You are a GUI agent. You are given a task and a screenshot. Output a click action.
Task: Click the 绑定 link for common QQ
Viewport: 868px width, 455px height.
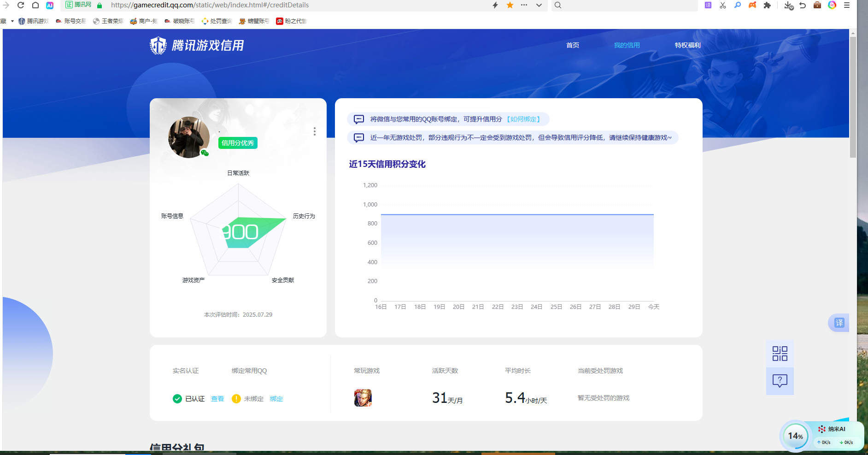276,399
